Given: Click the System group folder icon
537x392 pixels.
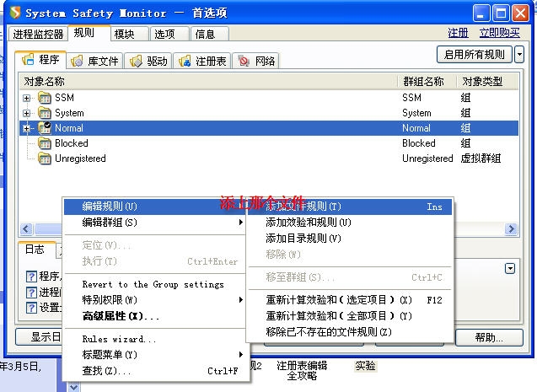Looking at the screenshot, I should [45, 113].
